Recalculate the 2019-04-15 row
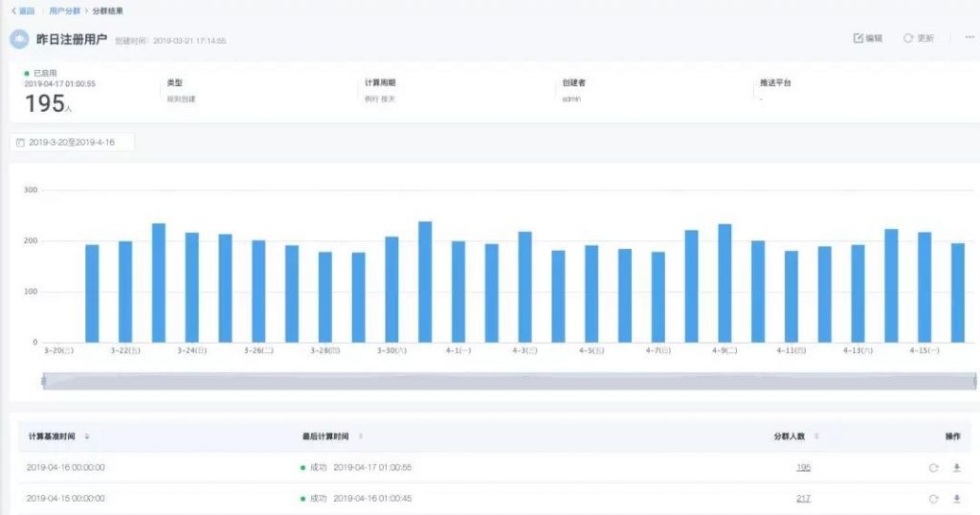This screenshot has width=980, height=515. (933, 499)
